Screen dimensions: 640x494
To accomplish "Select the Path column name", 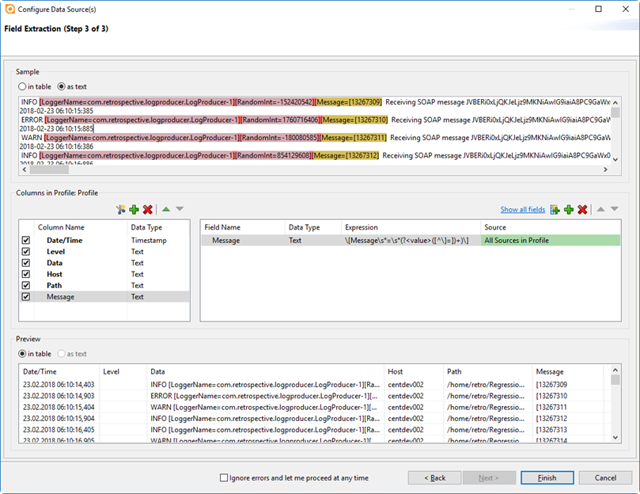I will click(x=54, y=285).
